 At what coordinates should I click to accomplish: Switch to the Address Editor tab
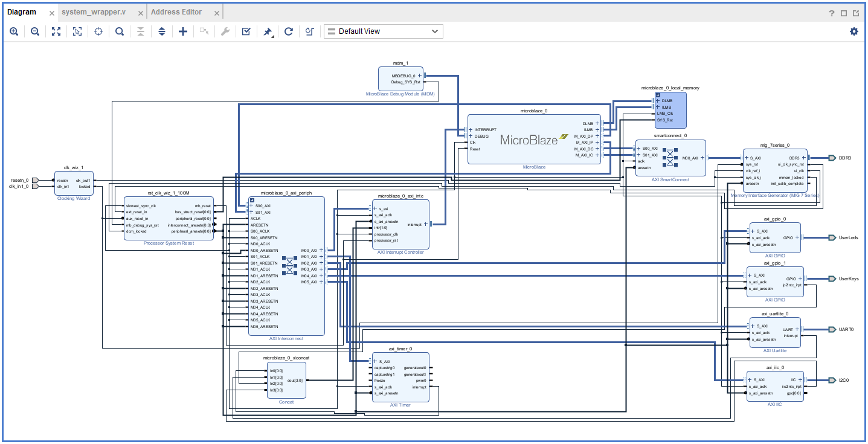coord(178,12)
